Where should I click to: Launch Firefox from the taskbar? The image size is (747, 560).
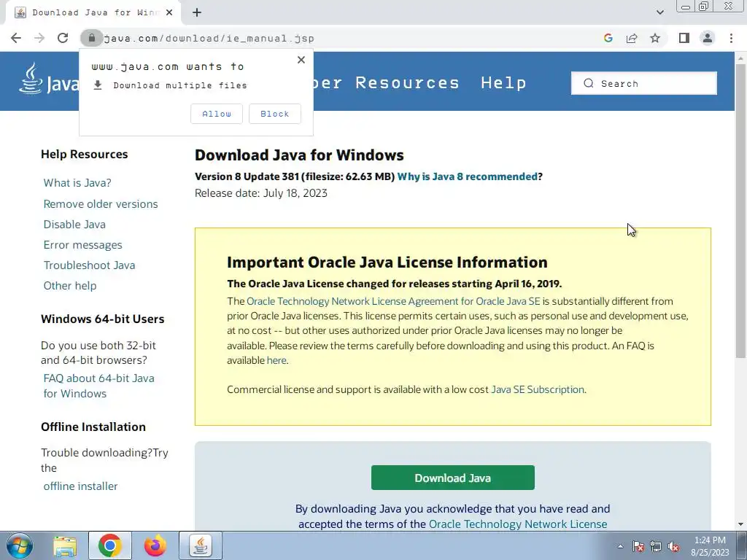(155, 545)
